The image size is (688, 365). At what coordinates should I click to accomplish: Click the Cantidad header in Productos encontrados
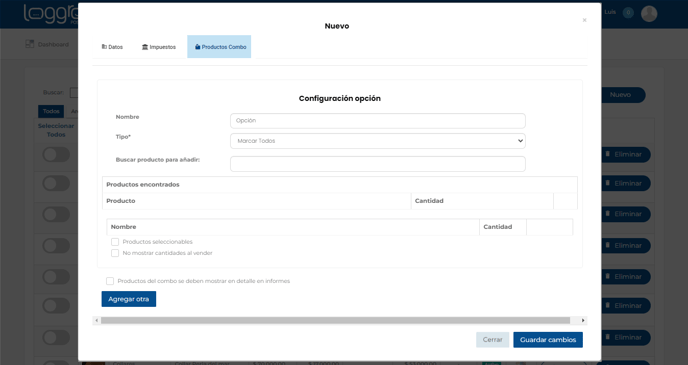pos(429,201)
